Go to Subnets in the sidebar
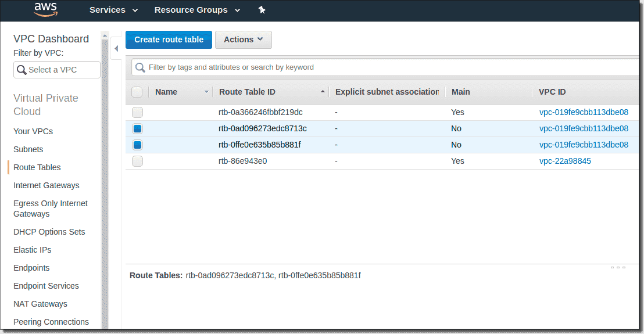The image size is (644, 334). [x=28, y=149]
